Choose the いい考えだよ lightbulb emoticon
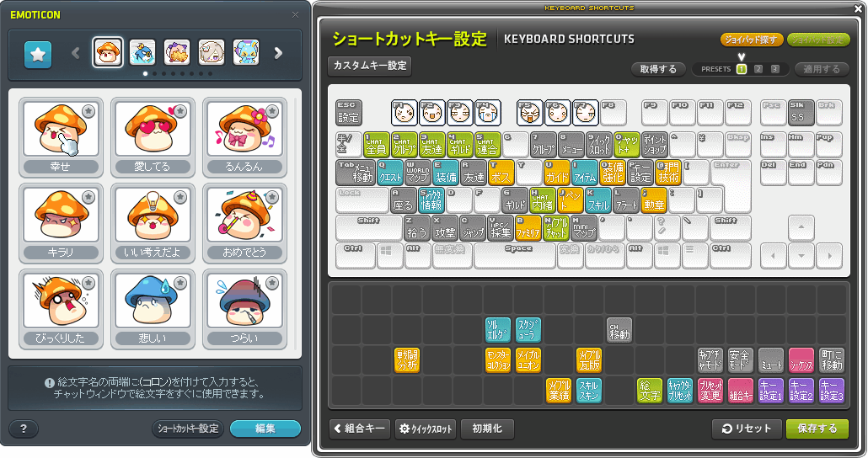 pos(153,223)
